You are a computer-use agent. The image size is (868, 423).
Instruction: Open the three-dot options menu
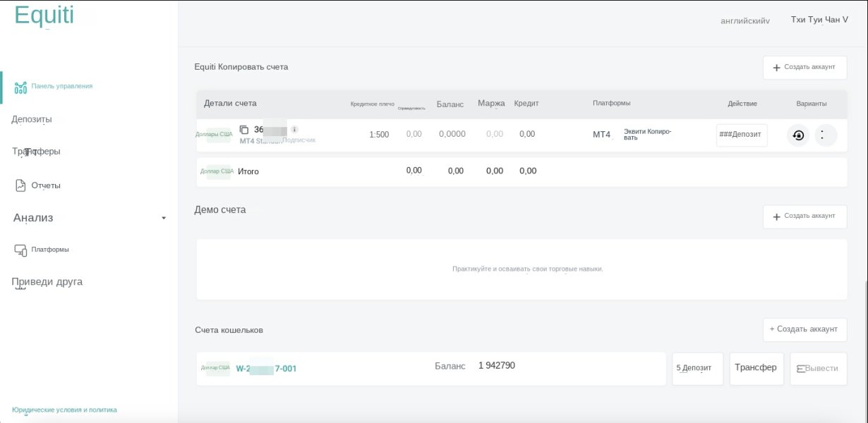click(825, 135)
